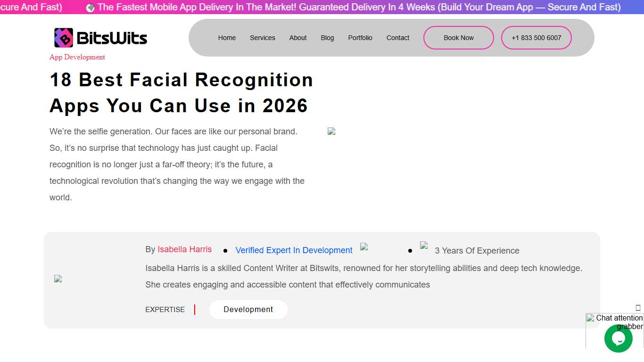Image resolution: width=644 pixels, height=362 pixels.
Task: Select the About menu item
Action: pyautogui.click(x=298, y=38)
